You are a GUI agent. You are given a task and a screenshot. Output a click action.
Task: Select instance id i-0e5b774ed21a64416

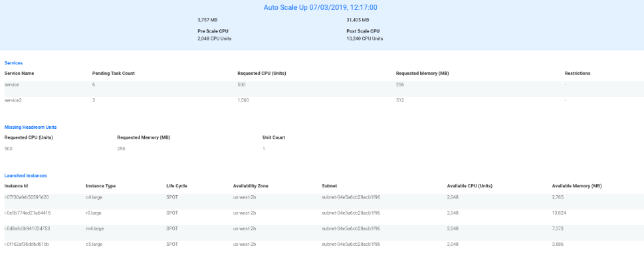[27, 213]
